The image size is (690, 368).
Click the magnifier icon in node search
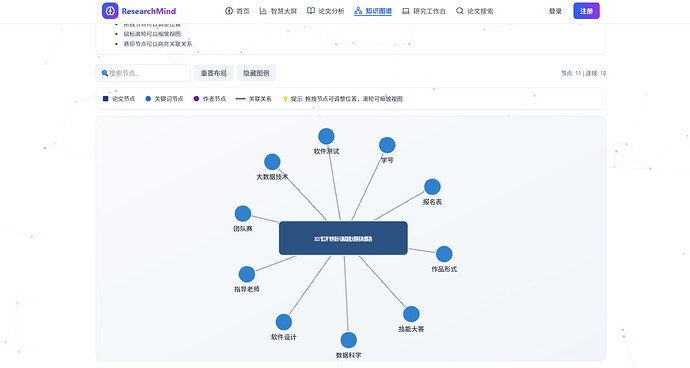pos(105,73)
